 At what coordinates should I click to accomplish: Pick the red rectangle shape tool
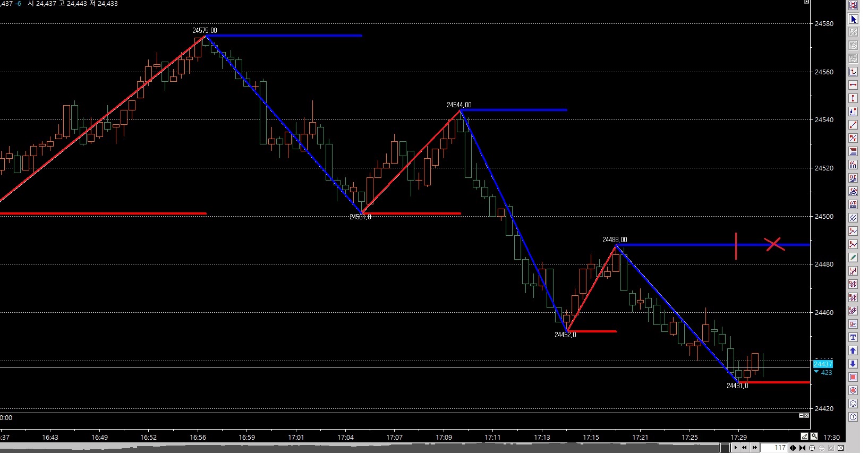pos(853,378)
